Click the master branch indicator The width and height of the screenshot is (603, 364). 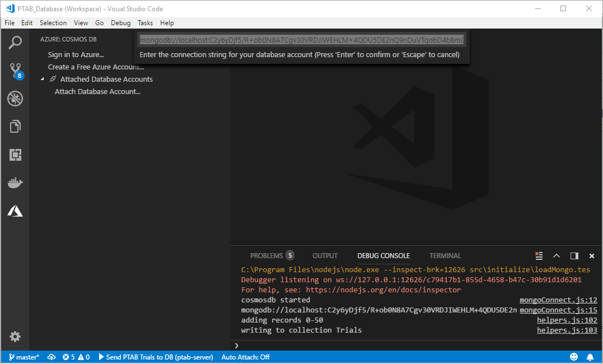[24, 357]
